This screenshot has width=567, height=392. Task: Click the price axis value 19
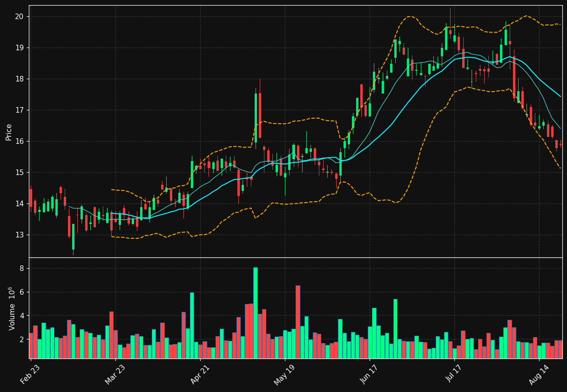click(19, 47)
